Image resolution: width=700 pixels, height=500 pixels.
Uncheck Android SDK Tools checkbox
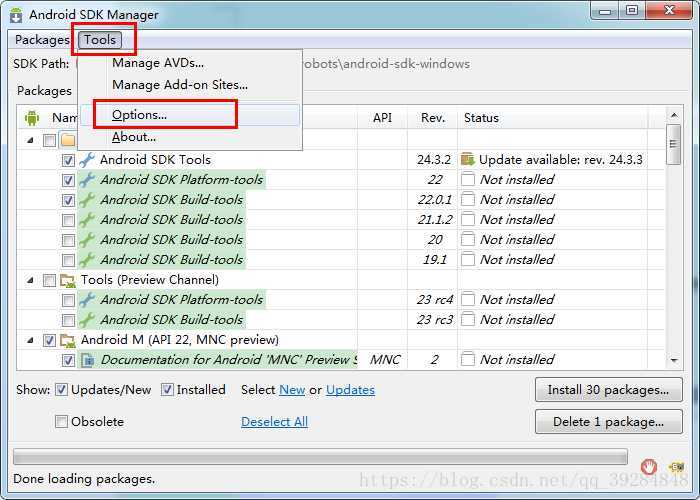[x=68, y=160]
